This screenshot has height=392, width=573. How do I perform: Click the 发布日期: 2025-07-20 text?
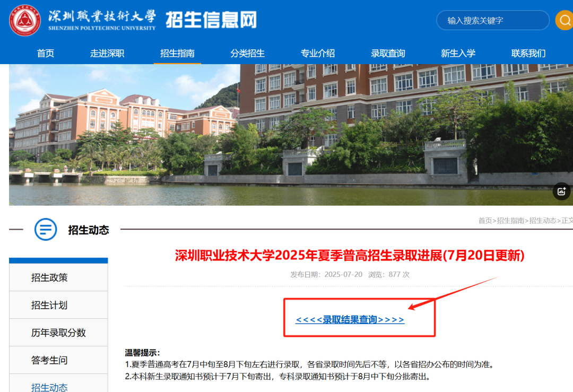pos(326,274)
